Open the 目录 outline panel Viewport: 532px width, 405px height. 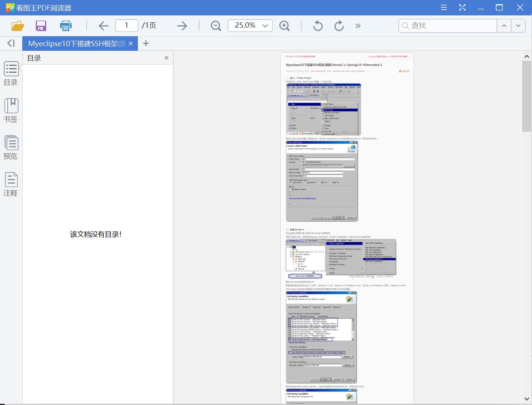point(11,74)
